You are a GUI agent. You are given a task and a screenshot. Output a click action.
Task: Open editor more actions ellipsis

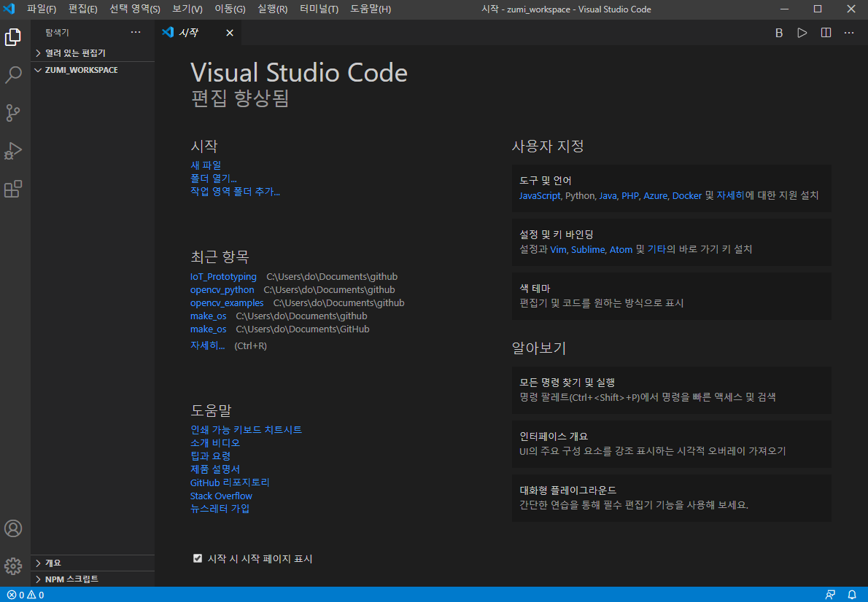(849, 33)
